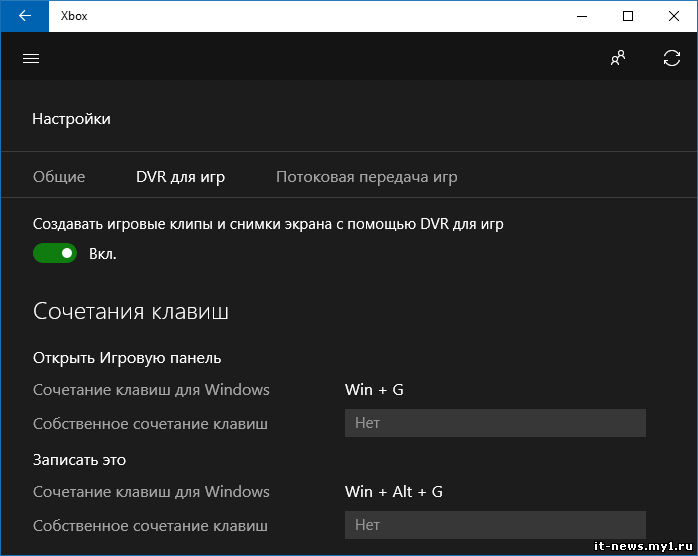698x556 pixels.
Task: Open the friends/people icon
Action: tap(618, 58)
